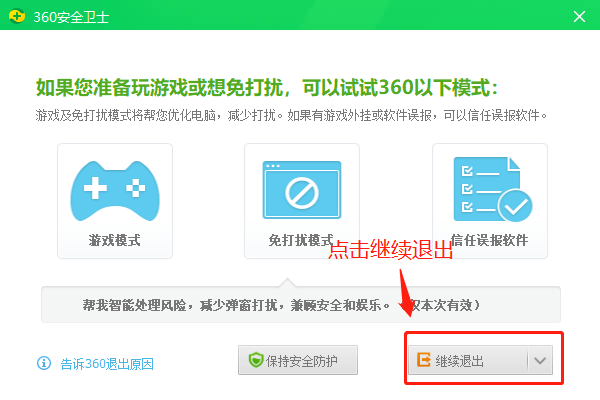
Task: Click the 保持安全防护 button
Action: (298, 360)
